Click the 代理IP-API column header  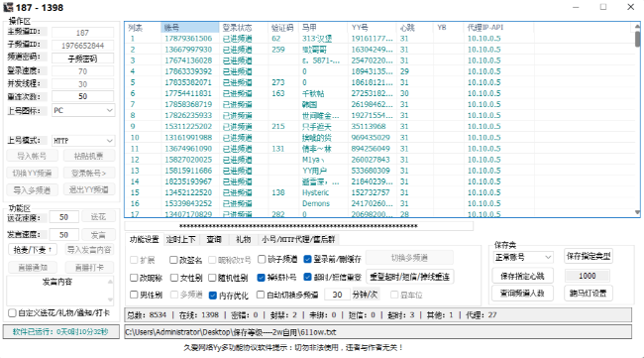pyautogui.click(x=499, y=28)
